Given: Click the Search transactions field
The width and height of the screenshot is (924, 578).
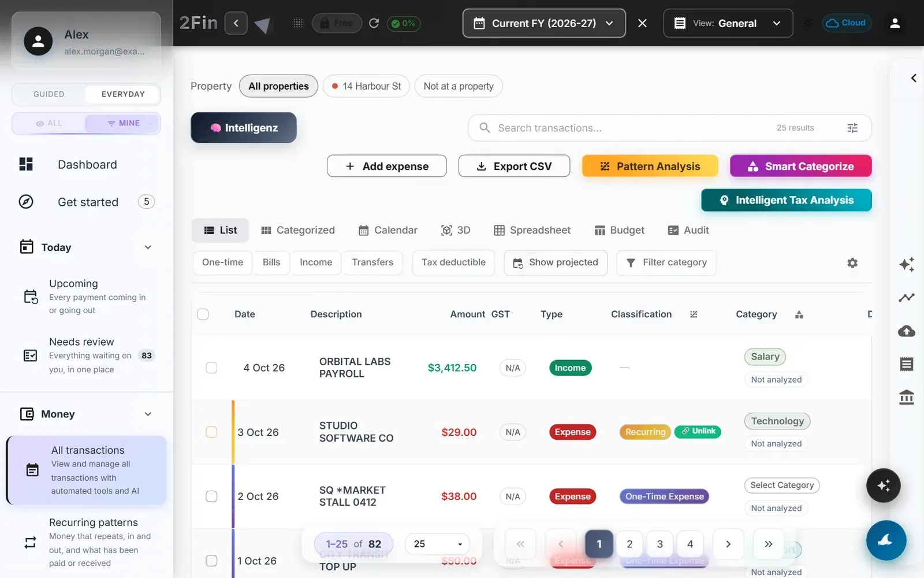Looking at the screenshot, I should [x=670, y=128].
